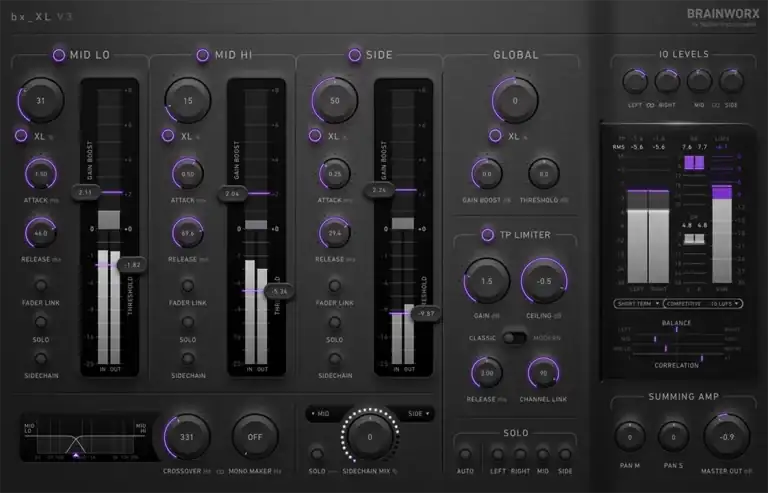This screenshot has width=768, height=493.
Task: Click the IO Levels Mid knob
Action: coord(699,81)
